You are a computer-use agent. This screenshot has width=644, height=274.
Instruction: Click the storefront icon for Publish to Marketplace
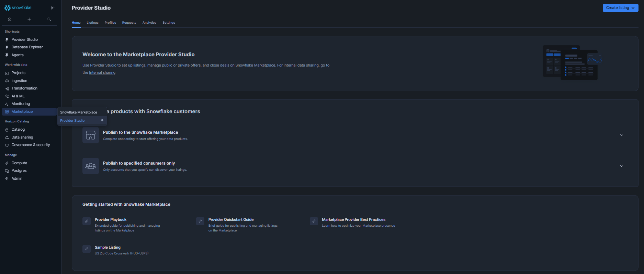tap(91, 135)
